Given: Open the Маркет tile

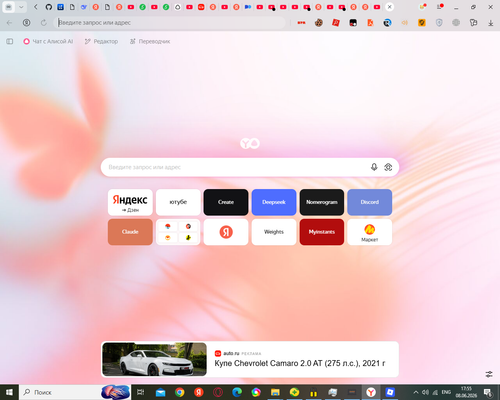Looking at the screenshot, I should (x=370, y=232).
